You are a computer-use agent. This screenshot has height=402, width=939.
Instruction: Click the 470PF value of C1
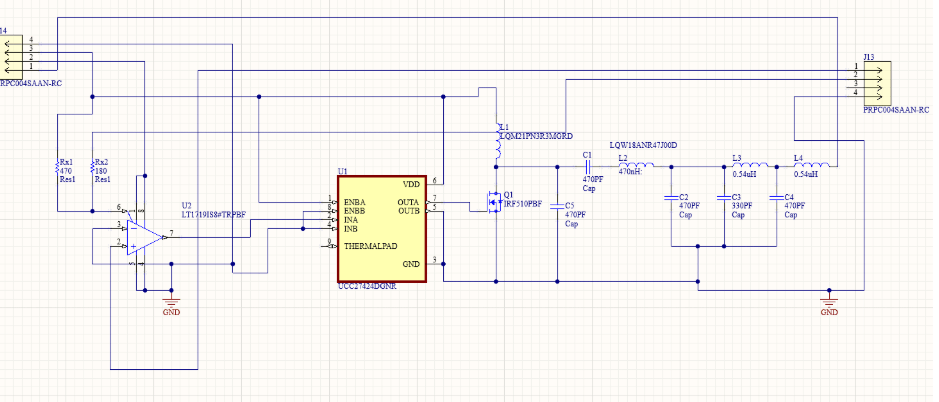[x=592, y=179]
